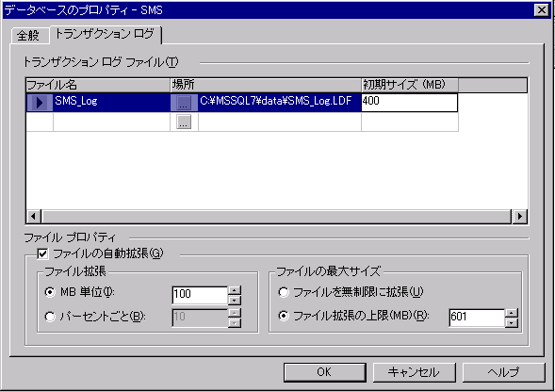Screen dimensions: 555x392
Task: Click the OK button
Action: (324, 372)
